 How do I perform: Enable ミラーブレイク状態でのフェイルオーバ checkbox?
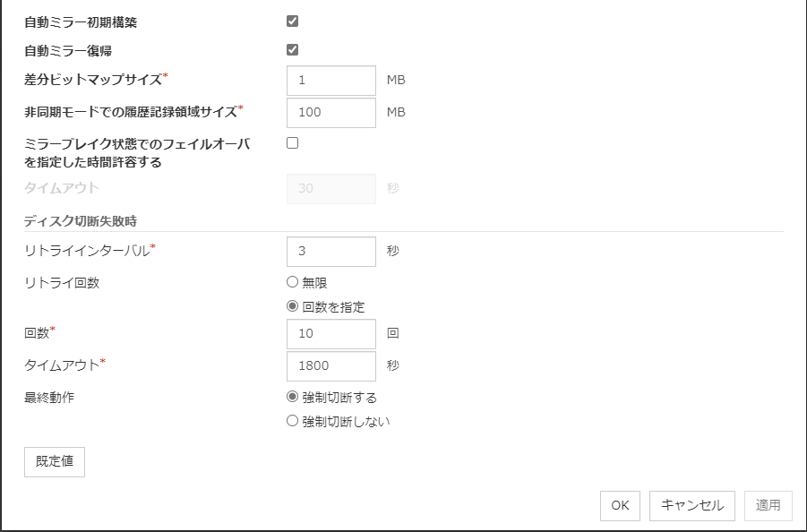pos(292,142)
